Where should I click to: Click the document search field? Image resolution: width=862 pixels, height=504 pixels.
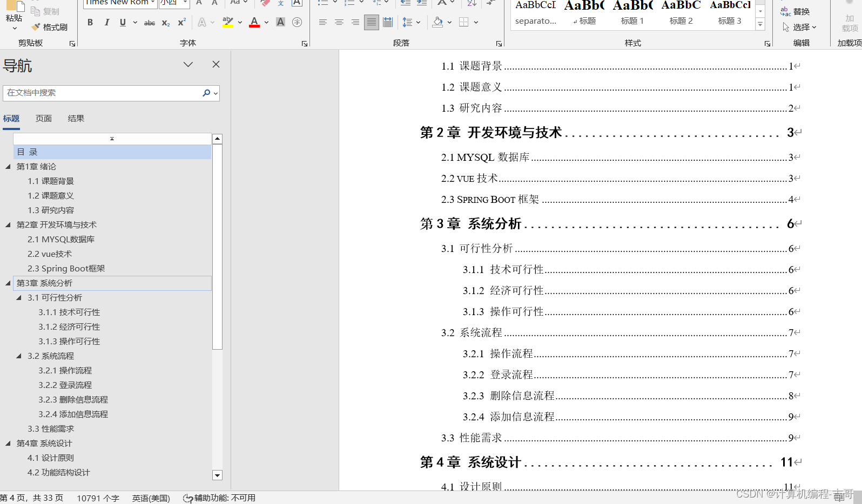click(x=103, y=93)
